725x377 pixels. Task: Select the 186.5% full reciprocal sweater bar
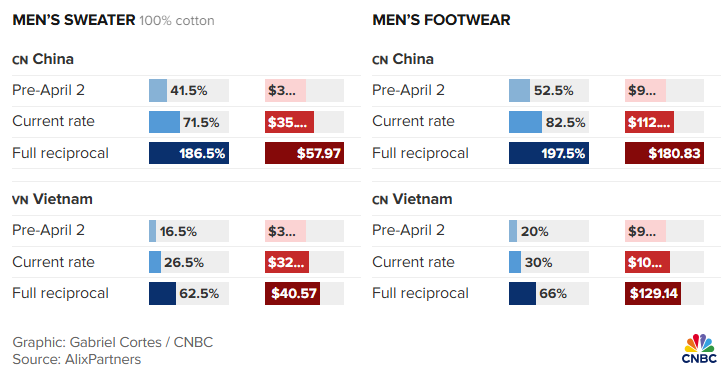[189, 153]
